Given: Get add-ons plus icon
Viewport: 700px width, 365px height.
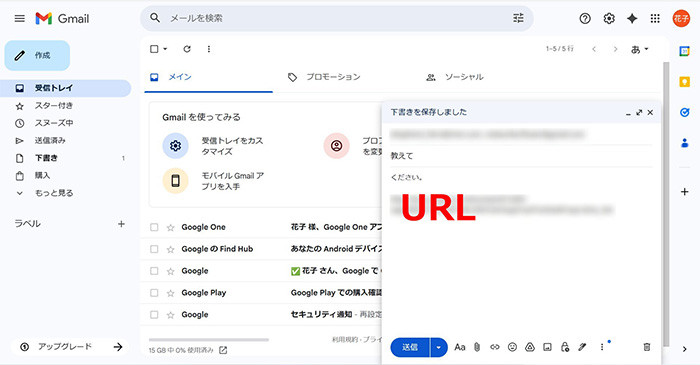Looking at the screenshot, I should (x=684, y=192).
